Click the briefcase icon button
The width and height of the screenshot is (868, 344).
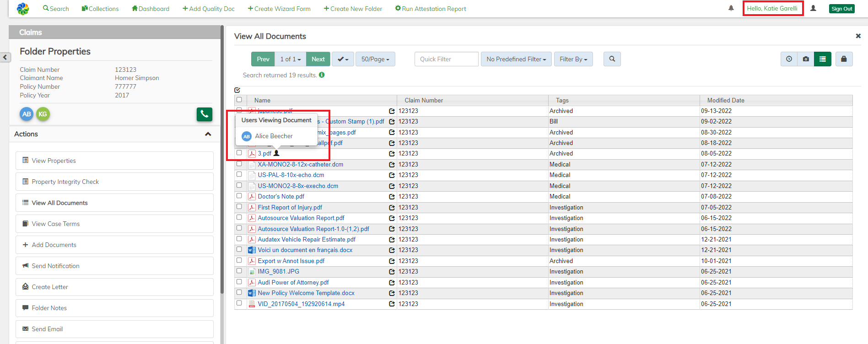[844, 59]
